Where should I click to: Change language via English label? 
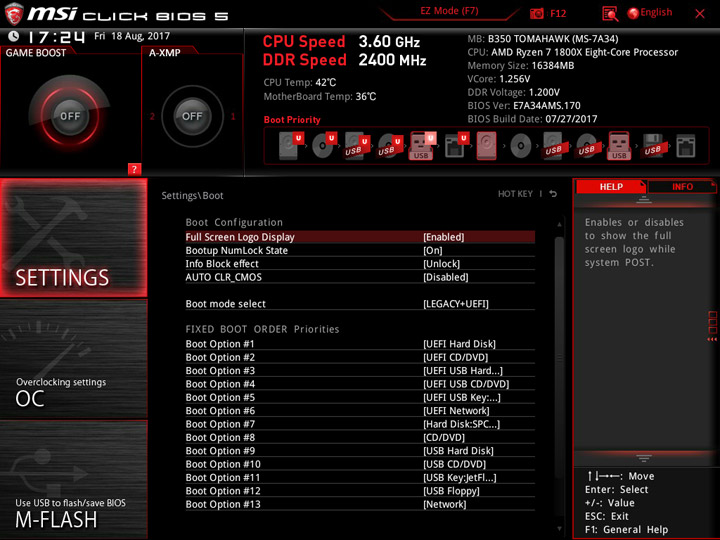pos(656,12)
